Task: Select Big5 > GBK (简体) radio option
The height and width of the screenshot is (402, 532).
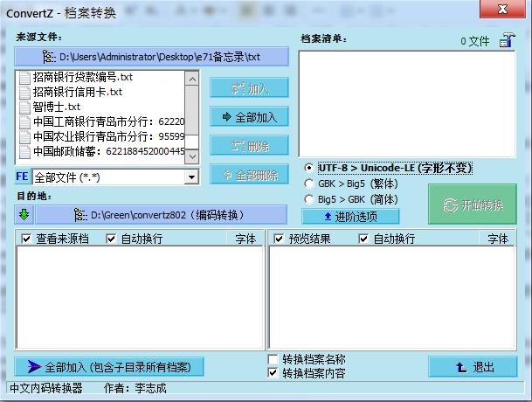Action: pos(309,199)
